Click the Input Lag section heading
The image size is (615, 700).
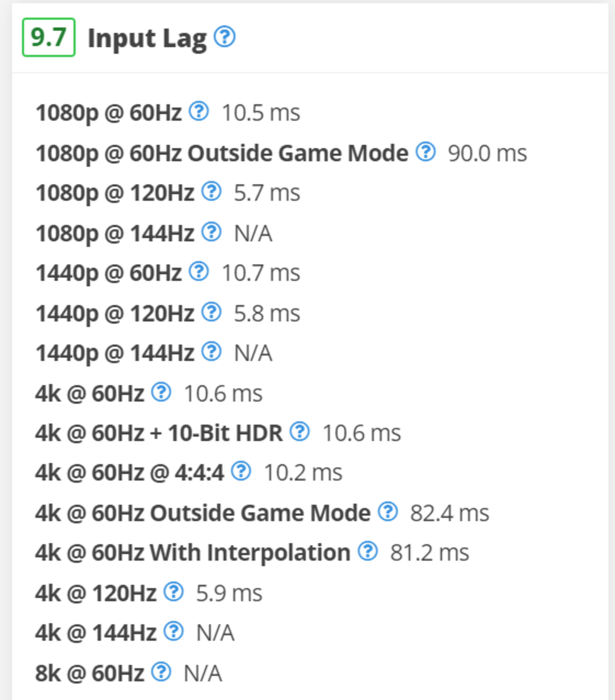pyautogui.click(x=147, y=38)
